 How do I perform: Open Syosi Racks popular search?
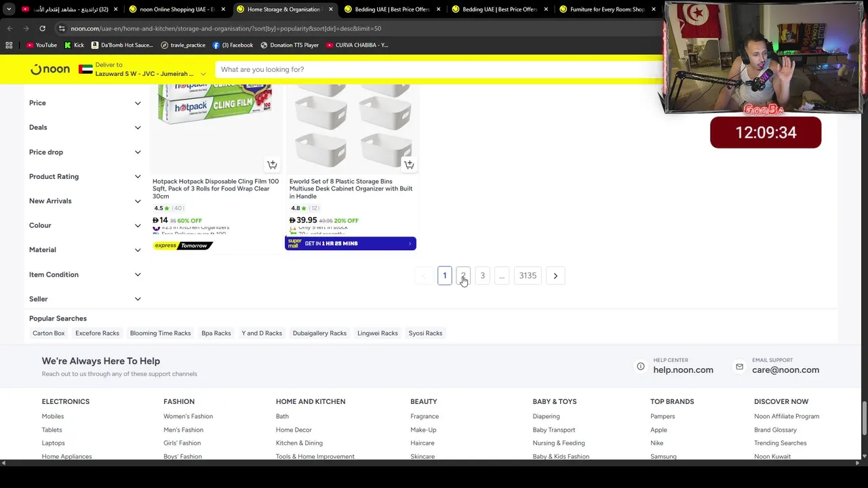(x=425, y=333)
